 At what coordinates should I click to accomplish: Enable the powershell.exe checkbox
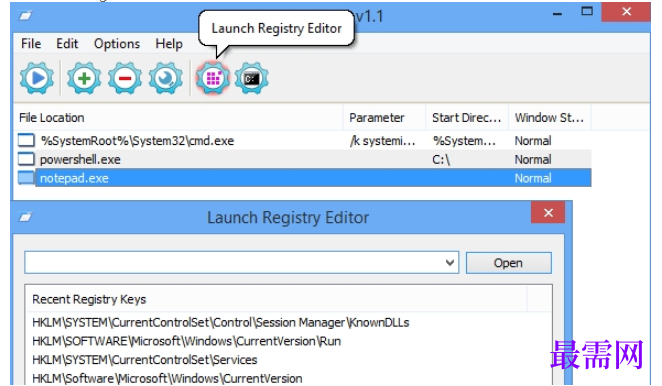coord(26,159)
